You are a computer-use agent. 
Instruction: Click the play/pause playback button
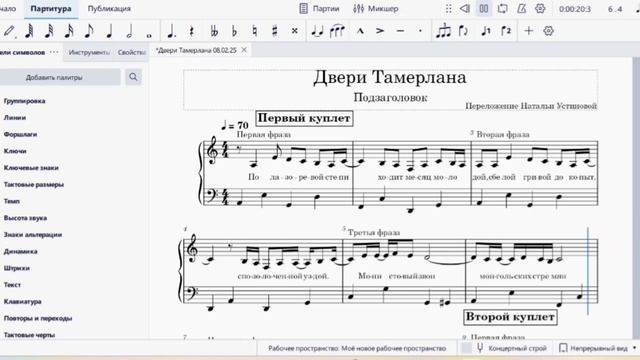pos(484,9)
